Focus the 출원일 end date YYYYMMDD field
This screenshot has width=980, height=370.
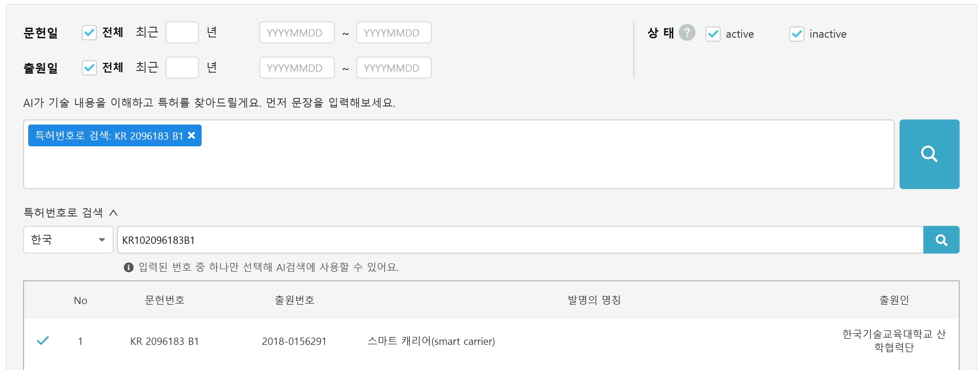click(x=394, y=67)
